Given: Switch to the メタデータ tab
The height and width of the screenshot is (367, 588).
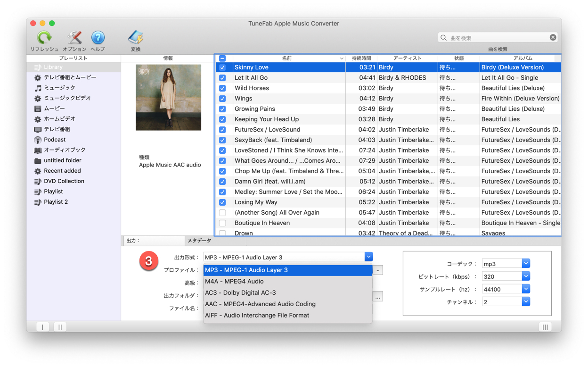Looking at the screenshot, I should pos(215,241).
